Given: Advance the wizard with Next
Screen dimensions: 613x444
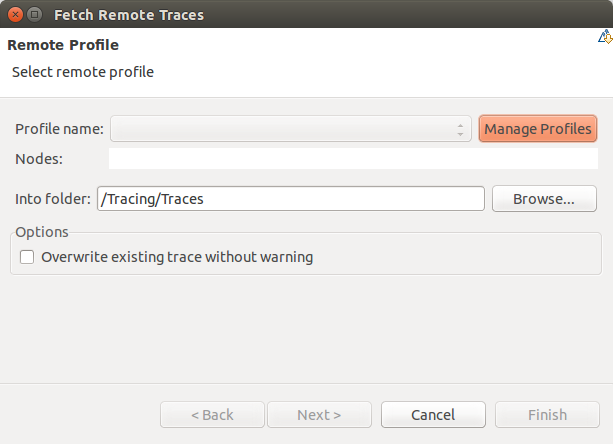Looking at the screenshot, I should 319,415.
